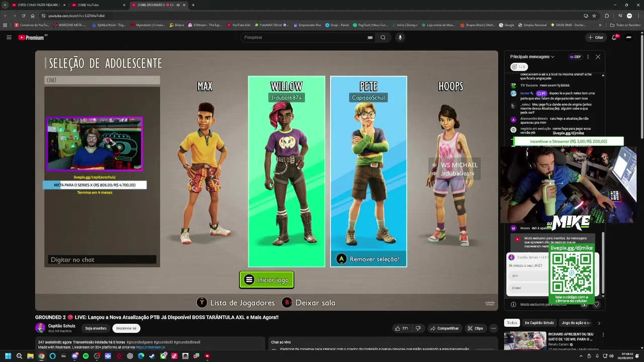
Task: Open Windows Start menu
Action: pyautogui.click(x=8, y=356)
